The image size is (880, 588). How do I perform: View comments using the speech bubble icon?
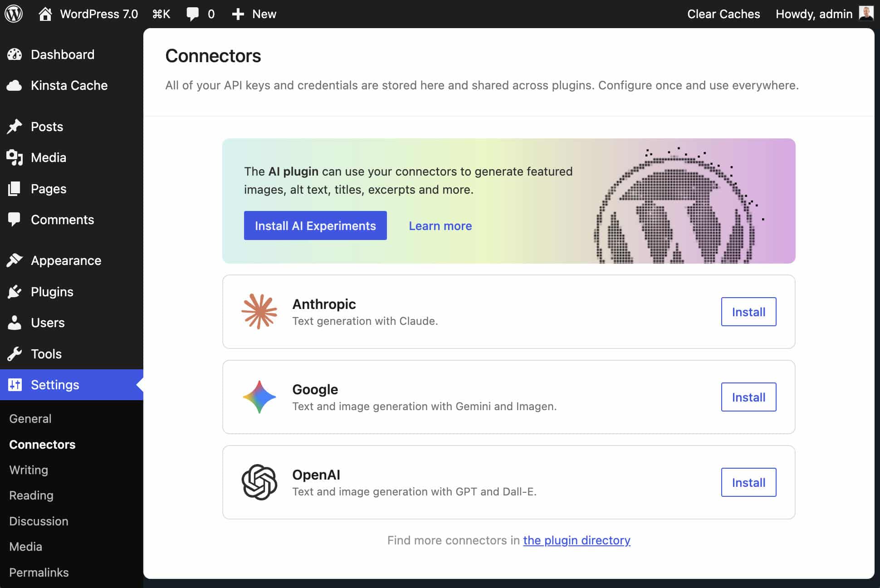[192, 14]
